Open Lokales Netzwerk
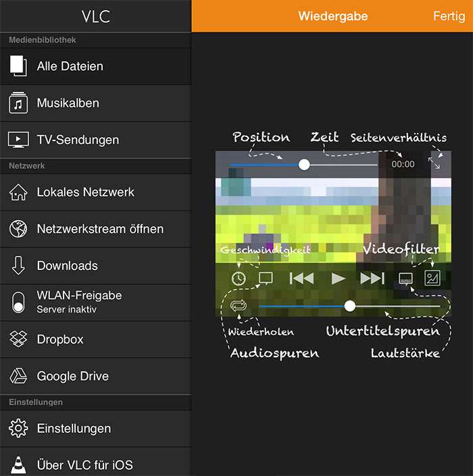 pos(95,192)
